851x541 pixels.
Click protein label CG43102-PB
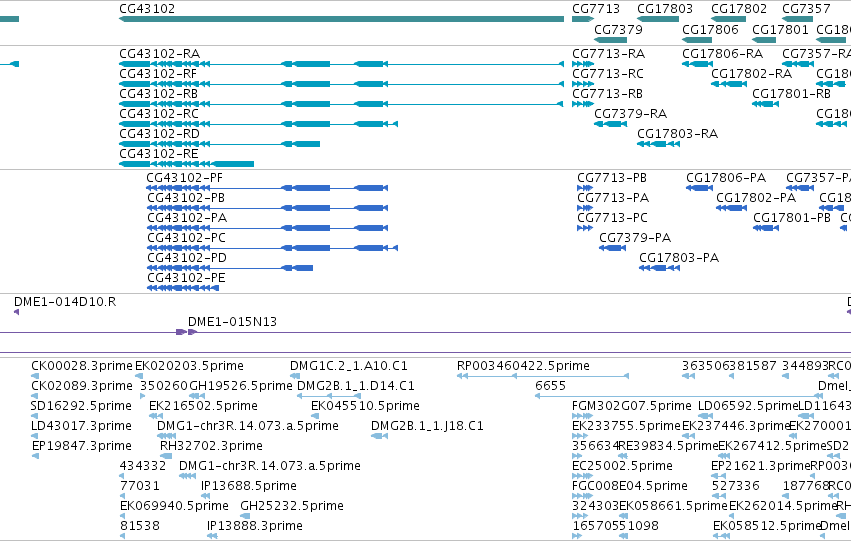point(186,198)
